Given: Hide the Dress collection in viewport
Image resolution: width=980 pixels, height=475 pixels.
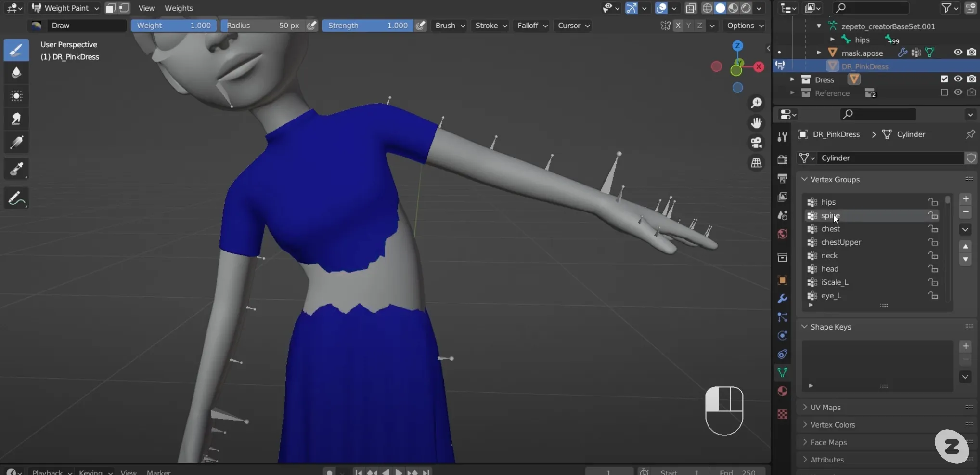Looking at the screenshot, I should 958,79.
